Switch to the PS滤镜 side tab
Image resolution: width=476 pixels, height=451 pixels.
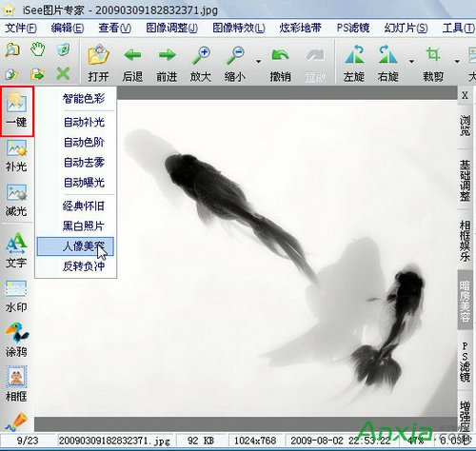point(465,362)
